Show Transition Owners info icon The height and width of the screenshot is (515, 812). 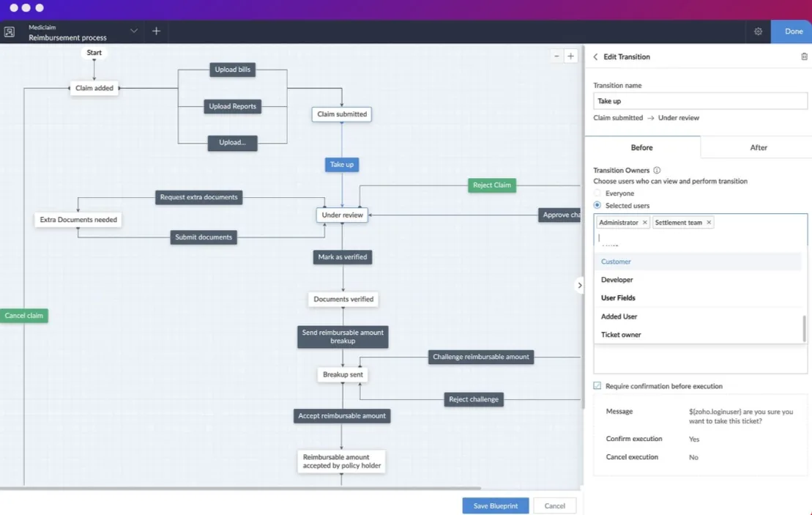pyautogui.click(x=657, y=170)
